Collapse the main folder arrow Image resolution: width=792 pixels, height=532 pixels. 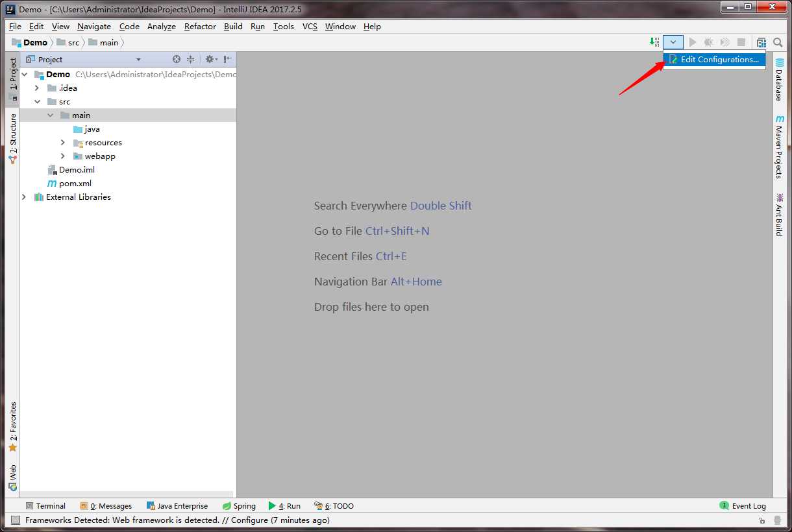pyautogui.click(x=50, y=115)
